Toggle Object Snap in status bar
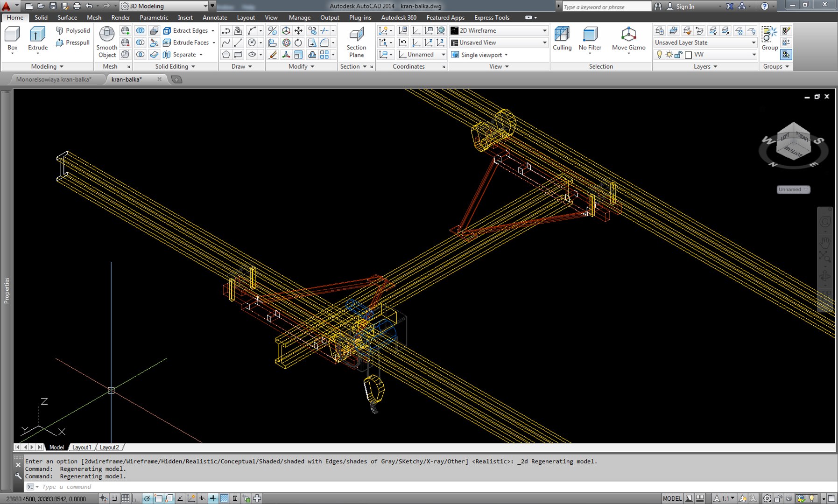 (x=158, y=498)
